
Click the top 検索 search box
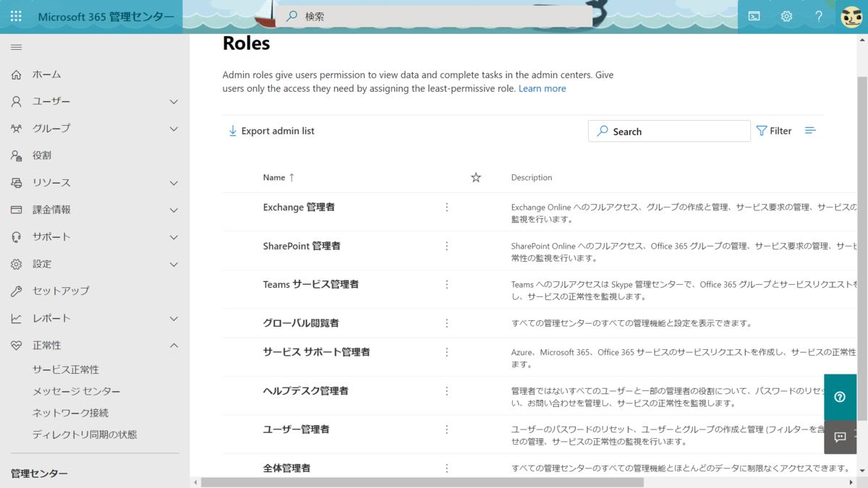[435, 16]
